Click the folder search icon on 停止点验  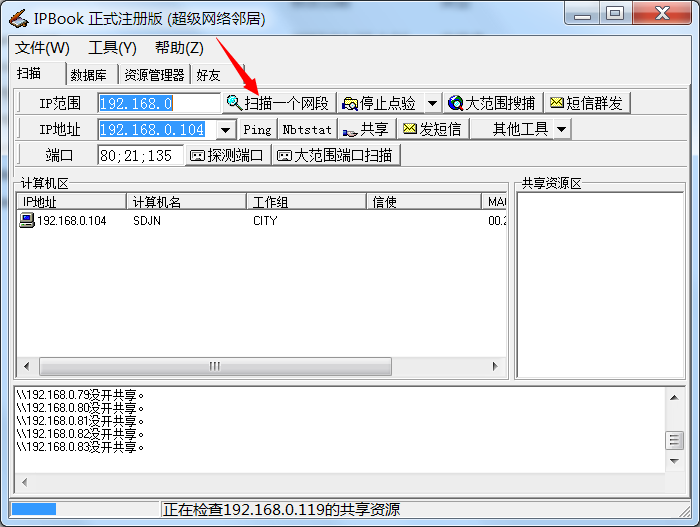tap(350, 104)
